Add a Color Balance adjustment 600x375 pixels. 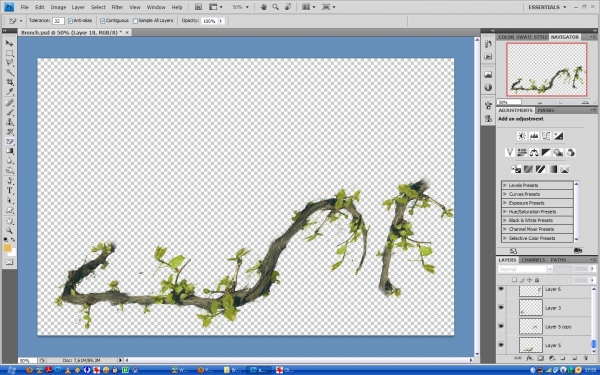534,153
